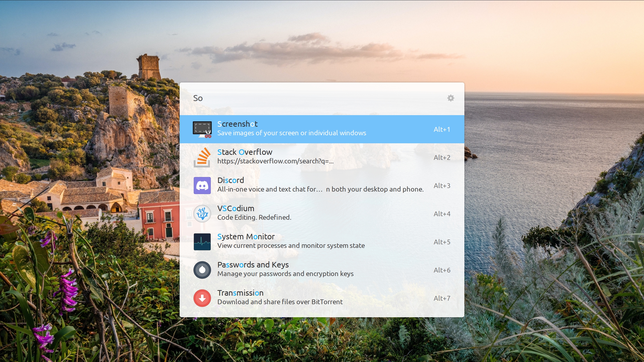Launch Transmission result title

(x=240, y=293)
